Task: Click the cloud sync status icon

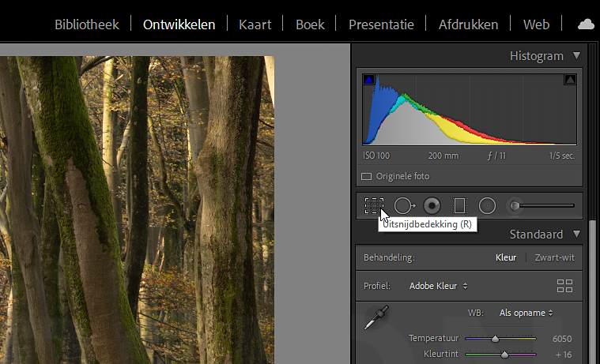Action: [x=586, y=24]
